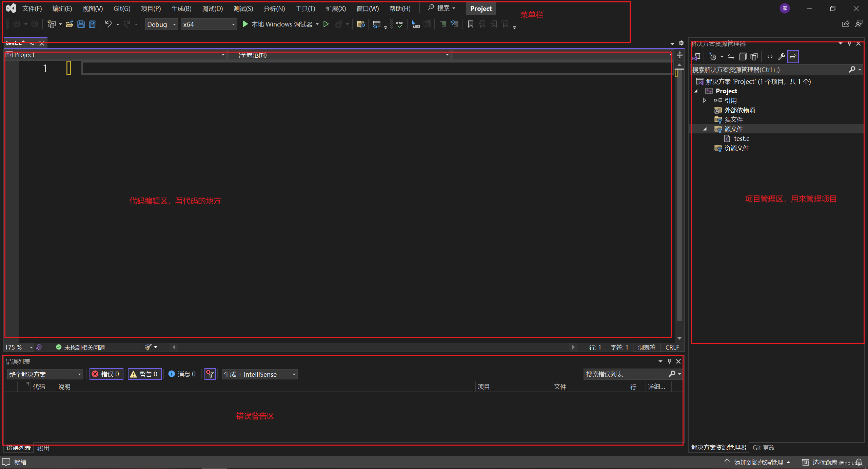Click the Live Share icon at top right

[x=846, y=24]
